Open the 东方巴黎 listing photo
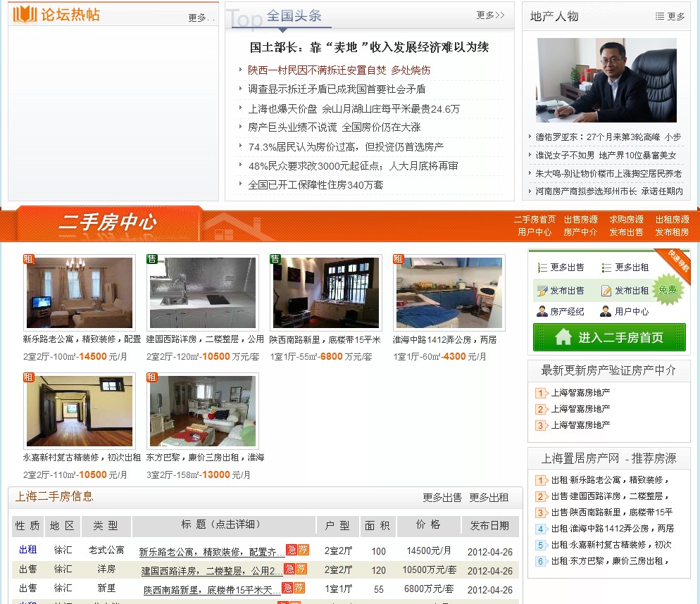Viewport: 700px width, 604px height. tap(203, 411)
